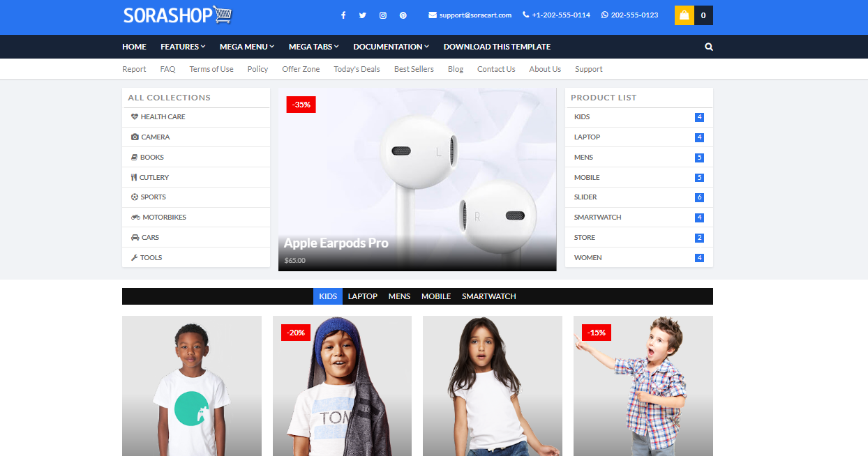
Task: Expand the Features dropdown menu
Action: coord(183,47)
